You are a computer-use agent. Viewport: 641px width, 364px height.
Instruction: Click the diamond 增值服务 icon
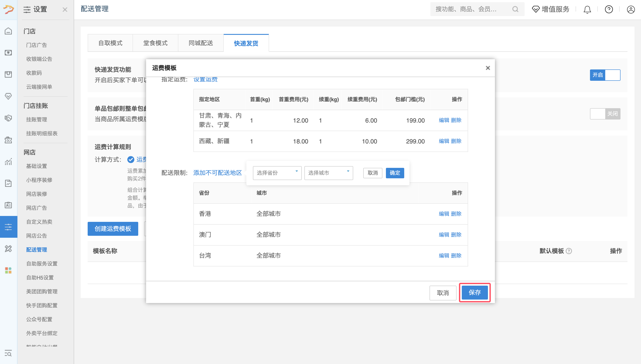[535, 10]
